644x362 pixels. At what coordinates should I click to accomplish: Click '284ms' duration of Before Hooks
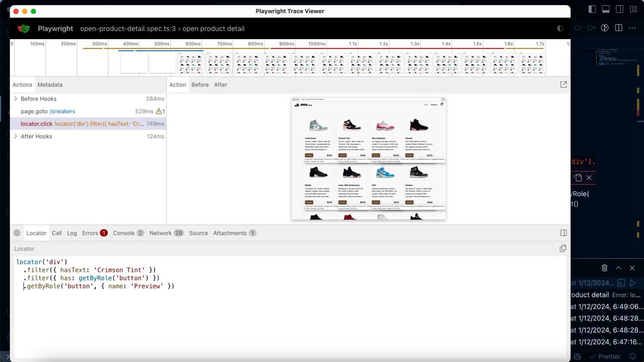(x=155, y=99)
